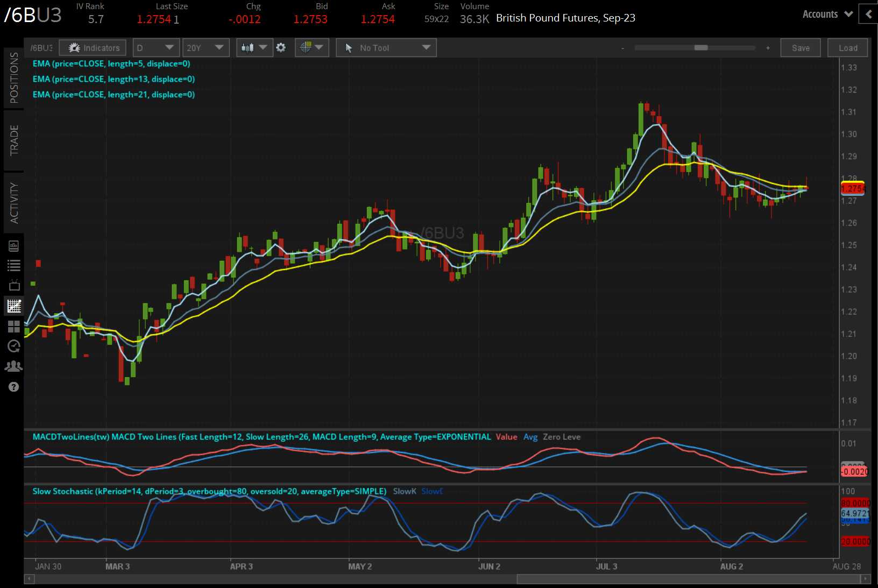This screenshot has width=878, height=588.
Task: Click the help question mark icon
Action: (x=14, y=387)
